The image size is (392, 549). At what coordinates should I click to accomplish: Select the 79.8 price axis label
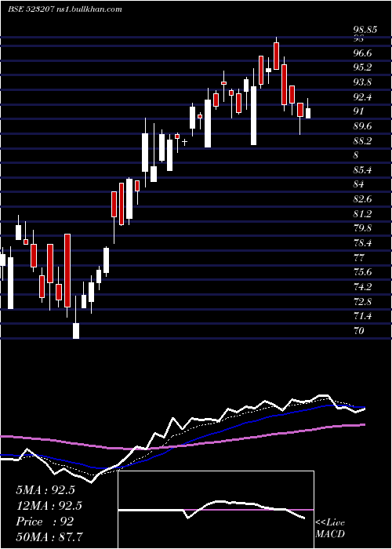[362, 228]
